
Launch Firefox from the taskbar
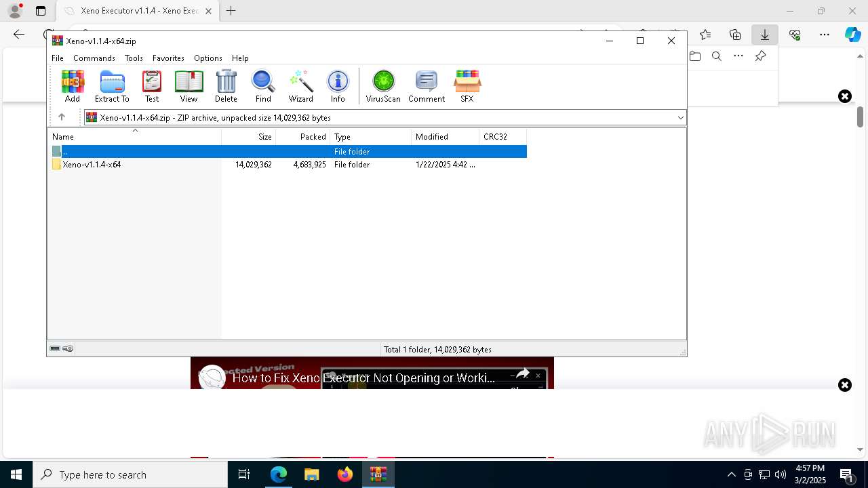(x=345, y=474)
